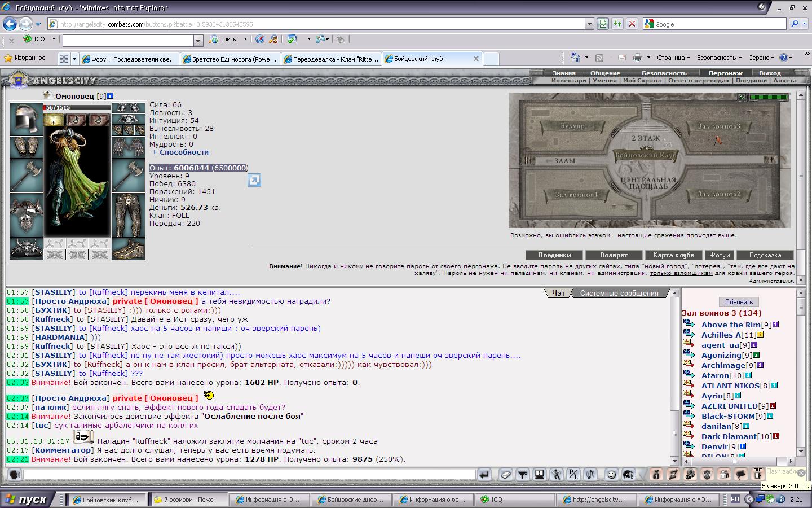812x508 pixels.
Task: Click the browser home icon
Action: [575, 58]
